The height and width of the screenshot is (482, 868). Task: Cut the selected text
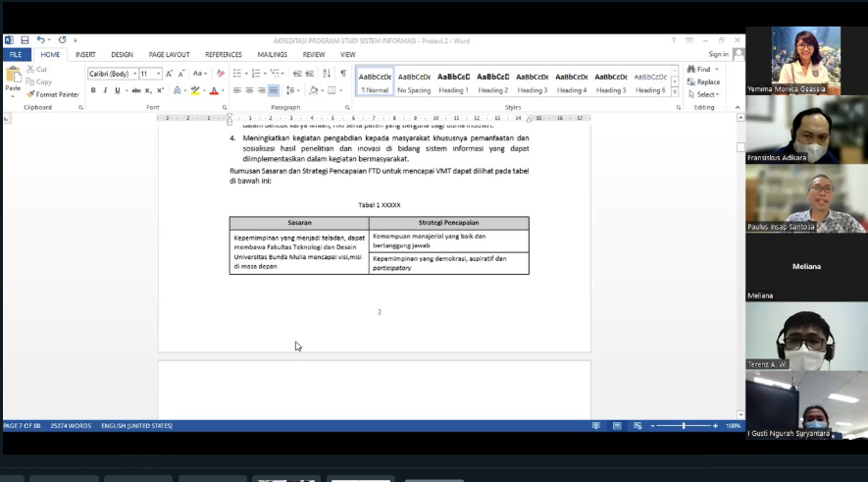(37, 70)
